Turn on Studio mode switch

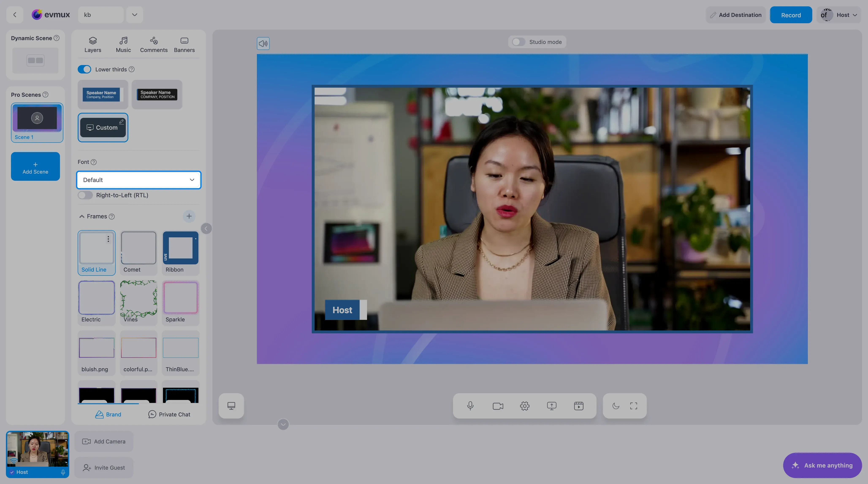click(x=518, y=42)
